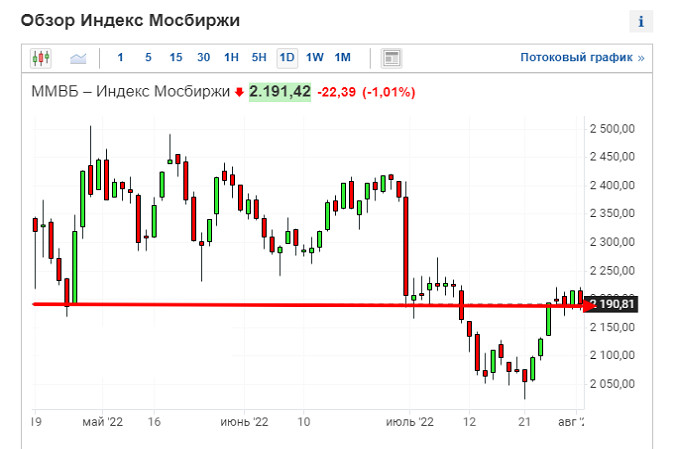Select the 5 minute timeframe

click(x=148, y=58)
